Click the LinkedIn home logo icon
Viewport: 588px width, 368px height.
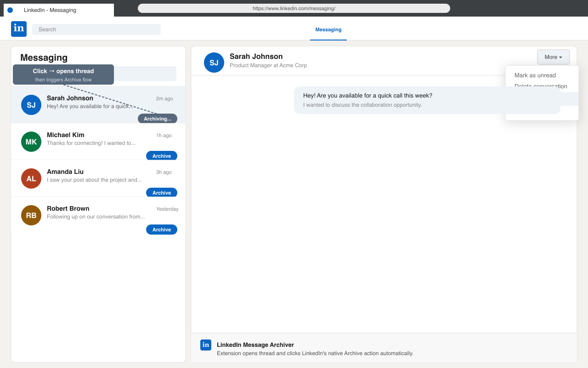(x=19, y=29)
